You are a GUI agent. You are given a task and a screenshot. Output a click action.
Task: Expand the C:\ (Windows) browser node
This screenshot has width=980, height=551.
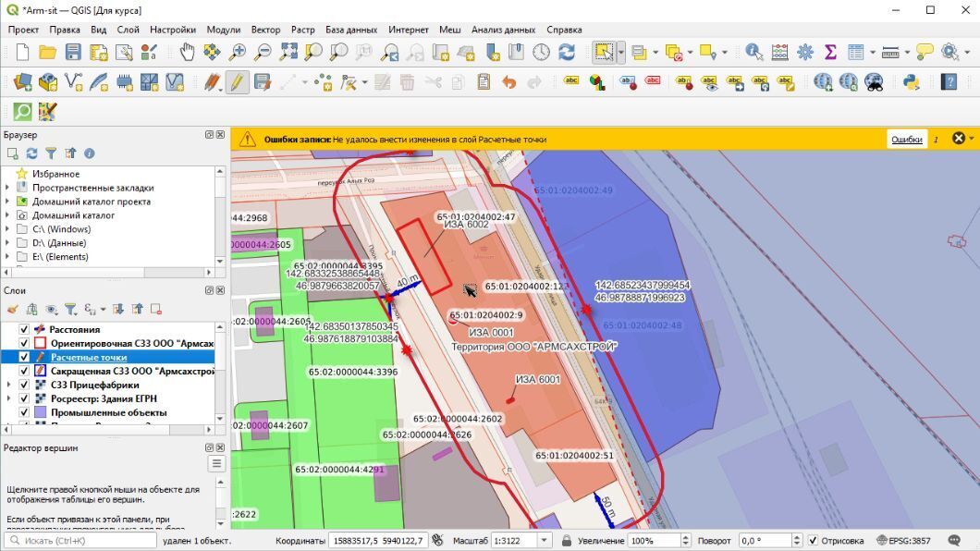pos(8,229)
